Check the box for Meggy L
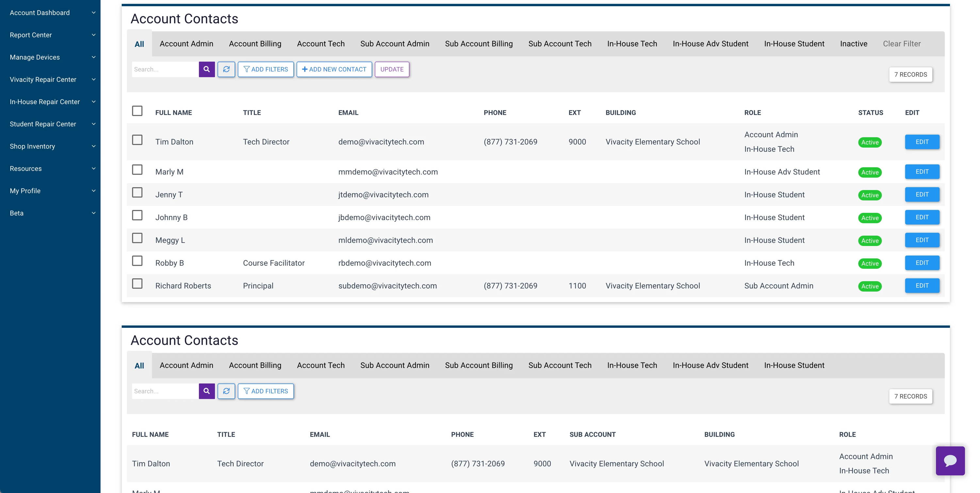980x493 pixels. click(137, 238)
